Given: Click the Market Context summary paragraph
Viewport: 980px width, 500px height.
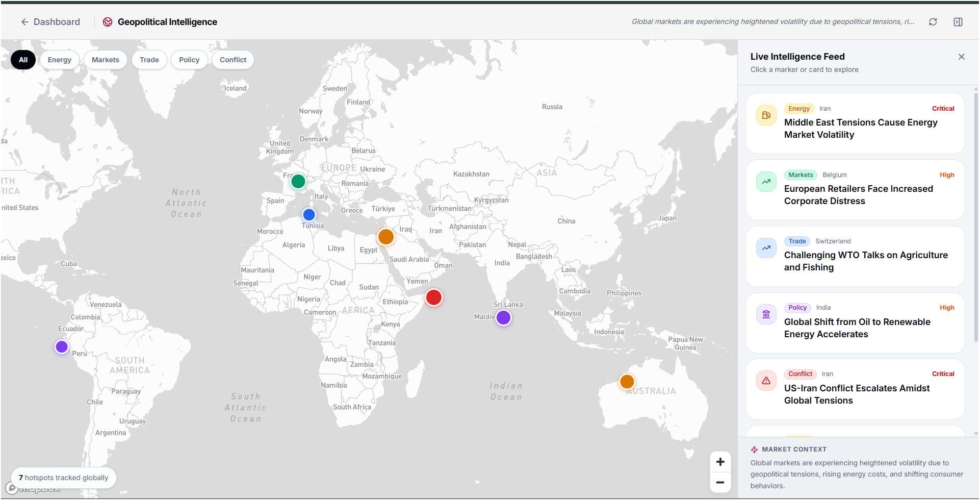Looking at the screenshot, I should click(857, 474).
